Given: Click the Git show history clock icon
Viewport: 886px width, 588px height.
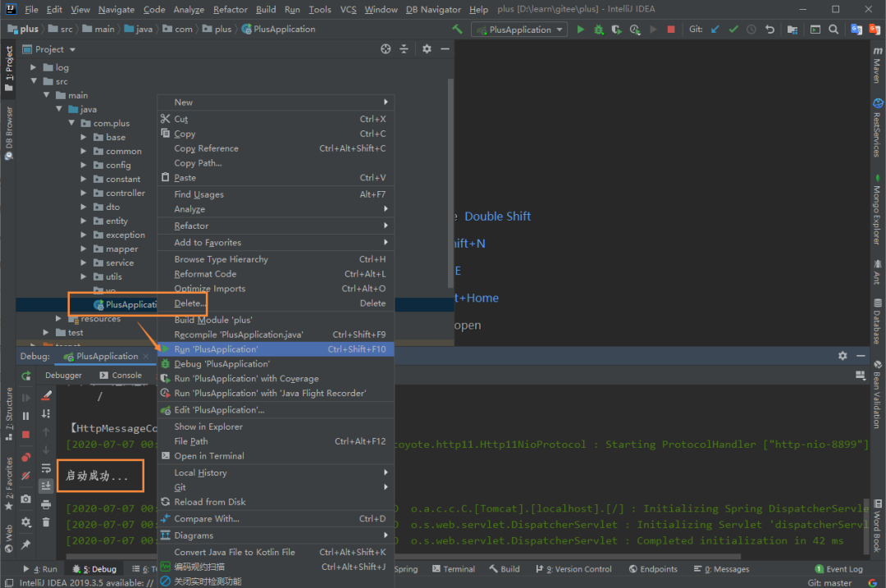Looking at the screenshot, I should pyautogui.click(x=751, y=30).
